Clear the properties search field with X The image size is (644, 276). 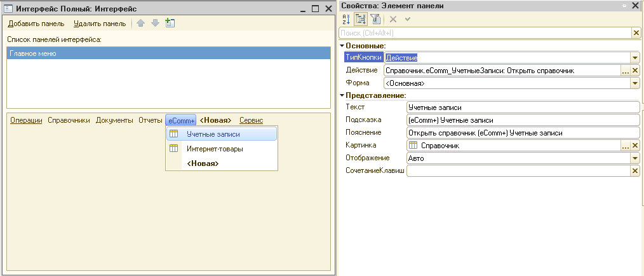(x=636, y=32)
